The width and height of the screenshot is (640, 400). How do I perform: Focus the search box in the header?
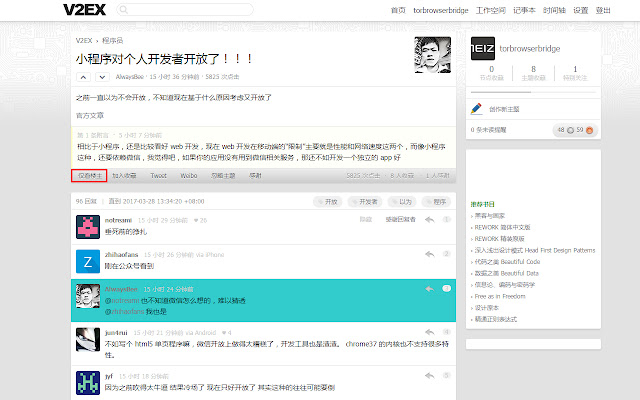185,9
